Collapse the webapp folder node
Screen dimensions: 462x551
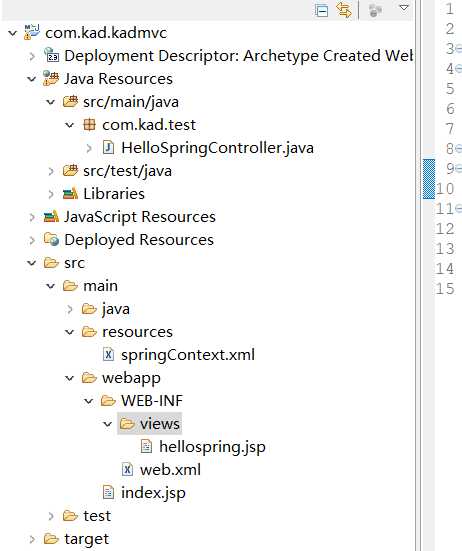(x=70, y=378)
